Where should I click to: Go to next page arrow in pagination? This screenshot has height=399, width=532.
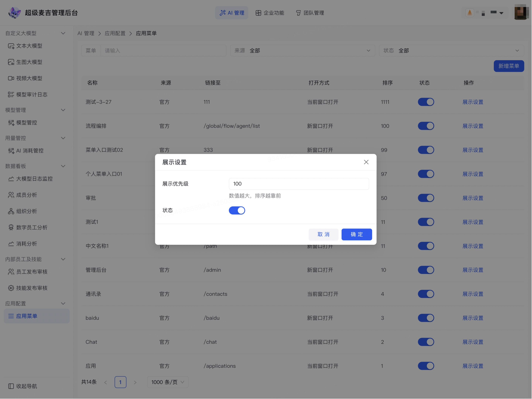coord(135,382)
